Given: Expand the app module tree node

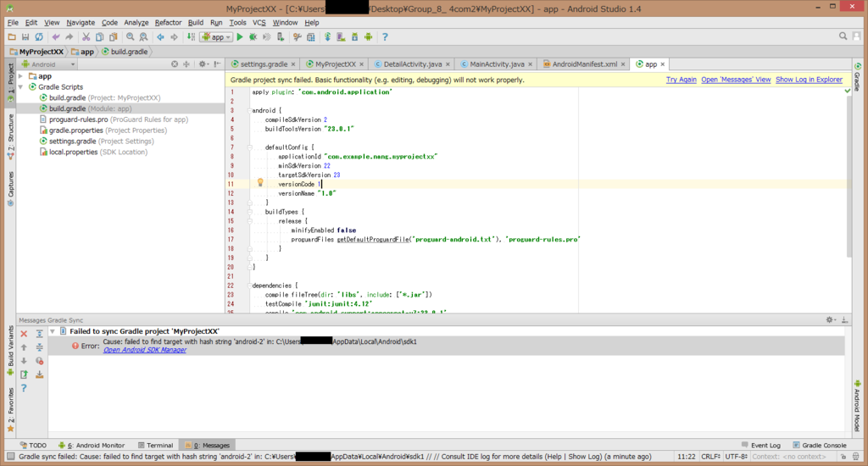Looking at the screenshot, I should 21,76.
